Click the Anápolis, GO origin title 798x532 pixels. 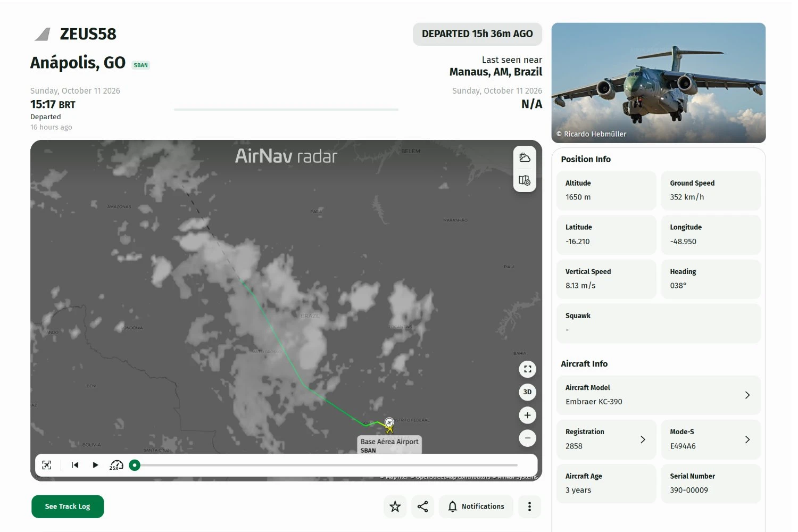(78, 63)
